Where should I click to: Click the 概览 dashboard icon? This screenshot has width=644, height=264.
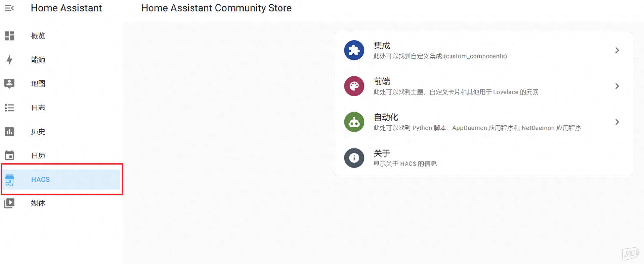point(9,36)
